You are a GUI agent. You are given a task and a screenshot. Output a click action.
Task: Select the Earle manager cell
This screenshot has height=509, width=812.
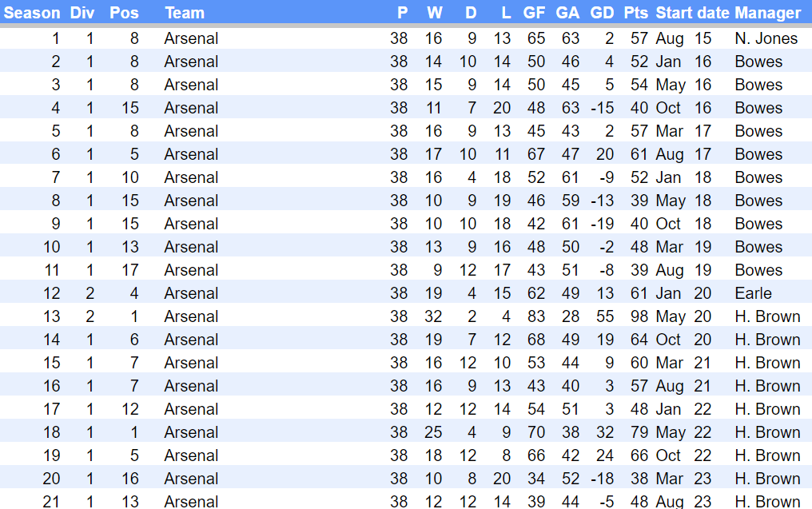[753, 293]
